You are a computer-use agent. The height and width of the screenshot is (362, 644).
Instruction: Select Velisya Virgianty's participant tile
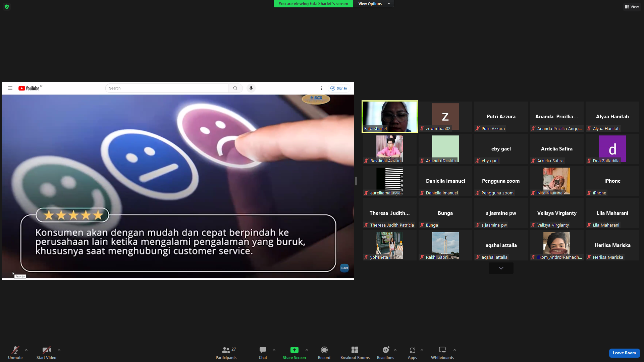tap(557, 213)
